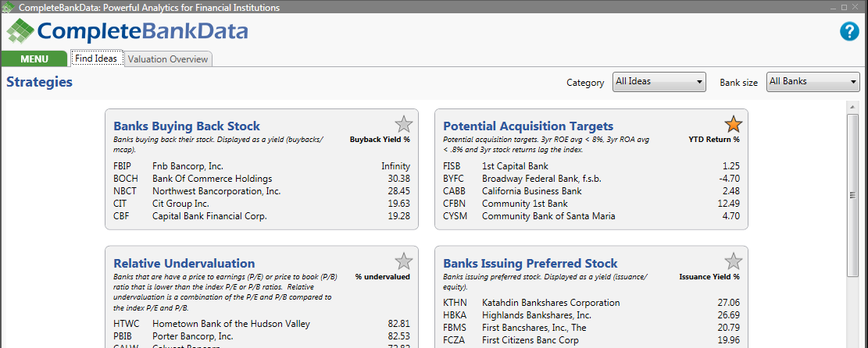
Task: Open the Potential Acquisition Targets heading
Action: click(528, 126)
